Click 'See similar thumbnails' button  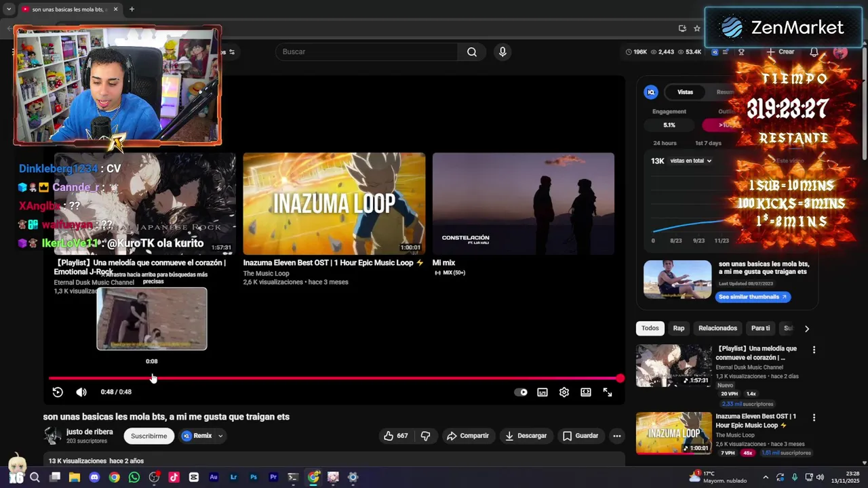point(753,297)
